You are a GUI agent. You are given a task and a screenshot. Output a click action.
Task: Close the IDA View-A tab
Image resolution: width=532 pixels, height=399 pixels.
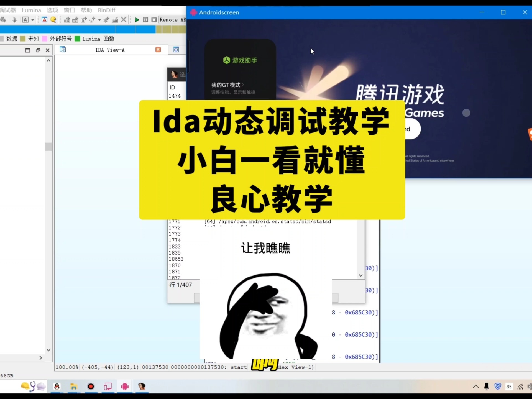pyautogui.click(x=158, y=50)
